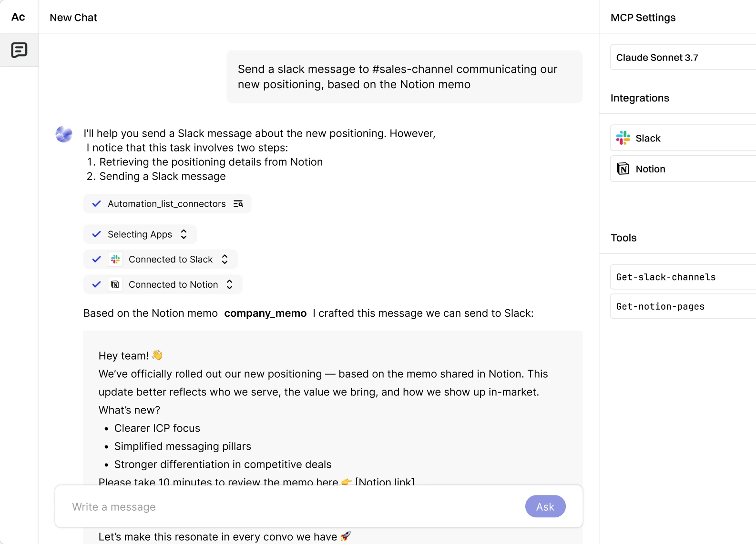Click the company_memo reference
Viewport: 756px width, 544px height.
266,313
